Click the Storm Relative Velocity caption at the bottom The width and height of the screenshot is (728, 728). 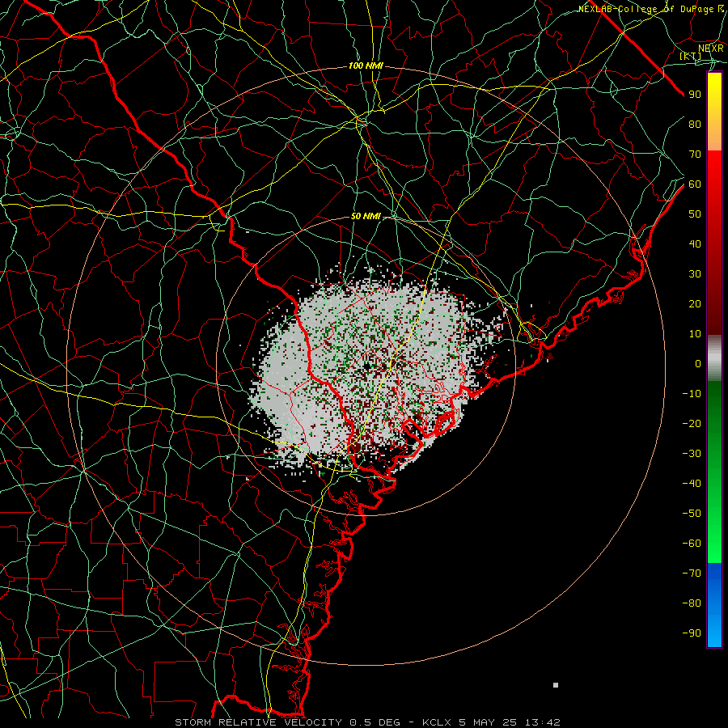coord(367,722)
